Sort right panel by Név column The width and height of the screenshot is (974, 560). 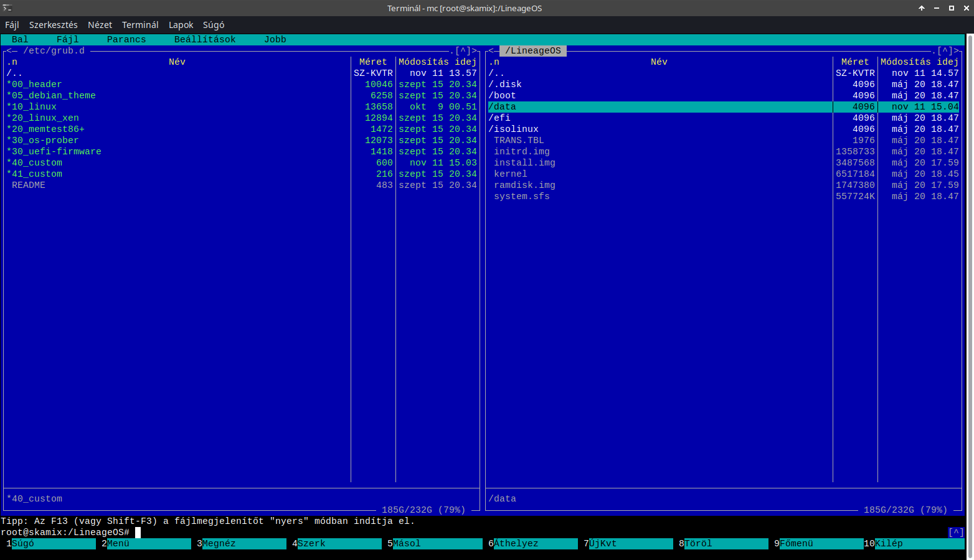[x=659, y=62]
